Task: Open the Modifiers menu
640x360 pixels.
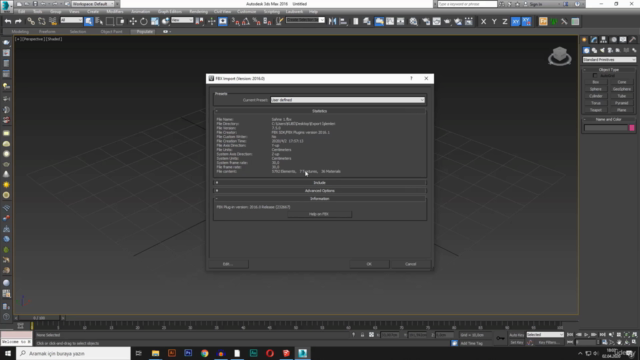Action: click(115, 12)
